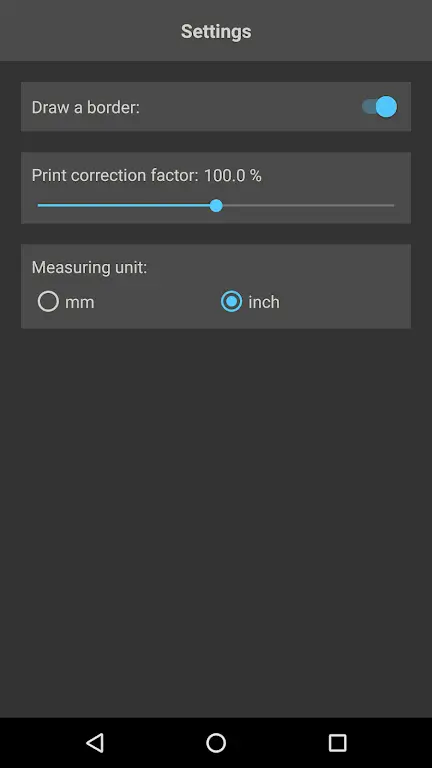Tap the Settings title header
432x768 pixels.
(x=216, y=31)
